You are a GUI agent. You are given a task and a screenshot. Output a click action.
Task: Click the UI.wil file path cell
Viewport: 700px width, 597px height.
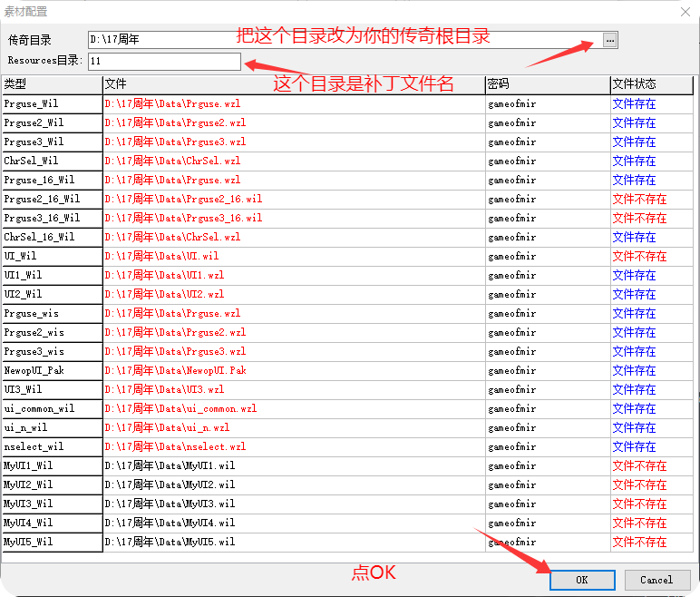[294, 256]
